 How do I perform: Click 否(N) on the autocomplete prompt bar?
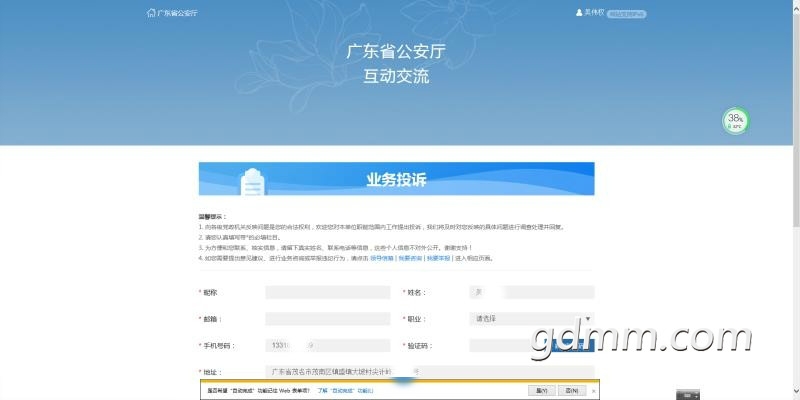tap(572, 390)
